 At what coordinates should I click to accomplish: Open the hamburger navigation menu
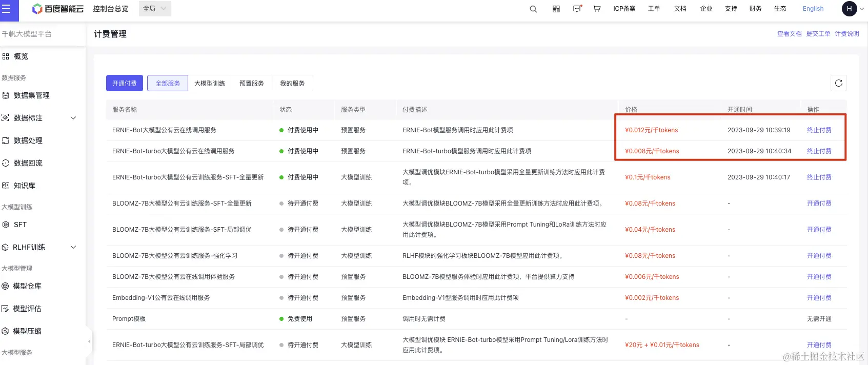7,9
